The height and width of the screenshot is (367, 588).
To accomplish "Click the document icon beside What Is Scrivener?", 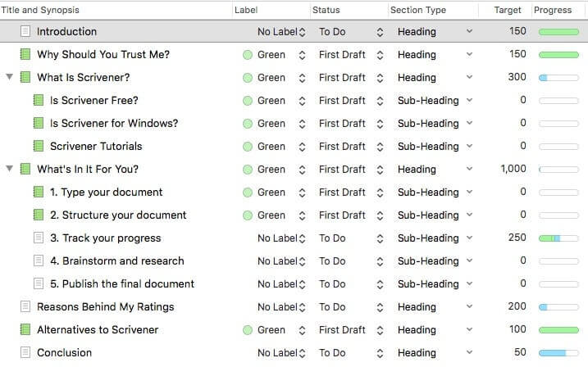I will 25,77.
